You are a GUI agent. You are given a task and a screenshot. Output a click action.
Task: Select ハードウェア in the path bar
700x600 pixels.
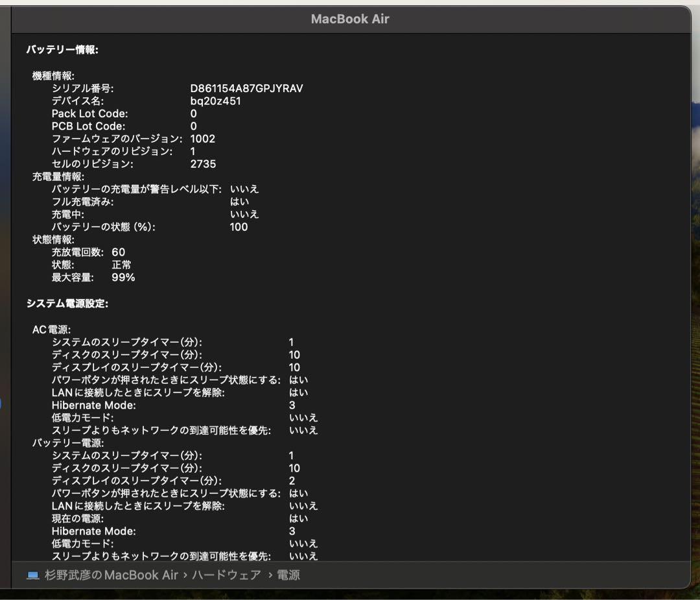[x=226, y=575]
